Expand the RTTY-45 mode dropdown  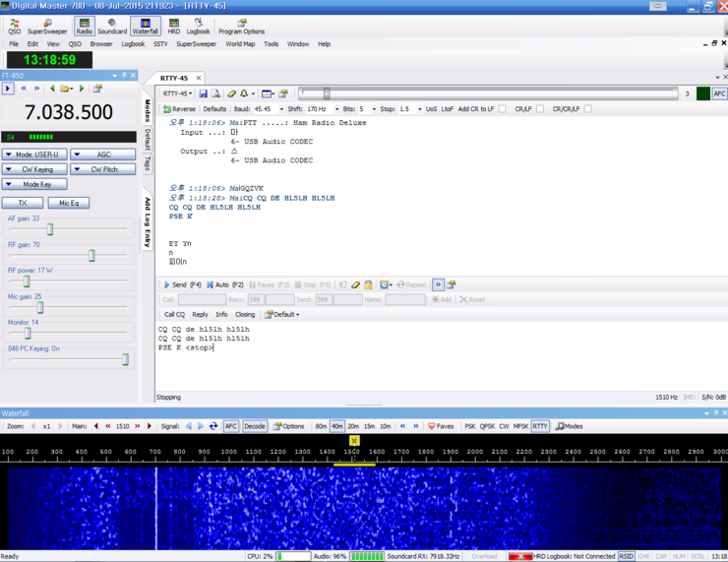[x=178, y=94]
